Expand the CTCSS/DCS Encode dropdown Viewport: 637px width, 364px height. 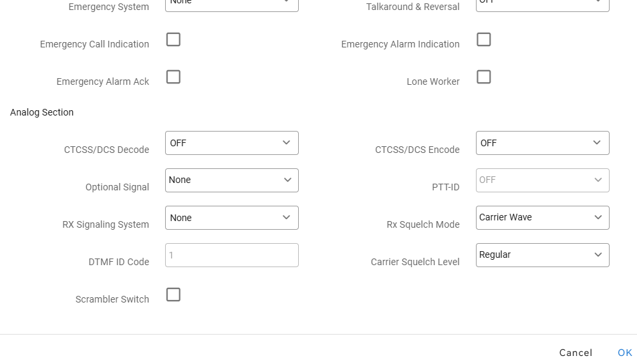tap(542, 143)
